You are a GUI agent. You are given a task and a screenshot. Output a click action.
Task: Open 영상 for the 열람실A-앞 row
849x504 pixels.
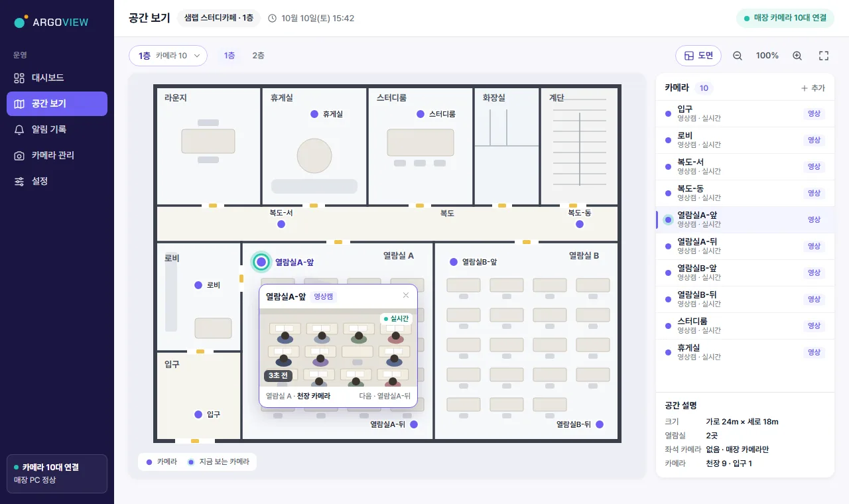click(814, 220)
